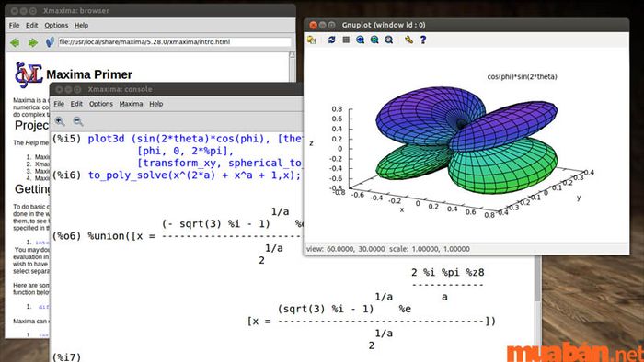644x362 pixels.
Task: Open File menu in Xmaxima browser
Action: coord(15,26)
